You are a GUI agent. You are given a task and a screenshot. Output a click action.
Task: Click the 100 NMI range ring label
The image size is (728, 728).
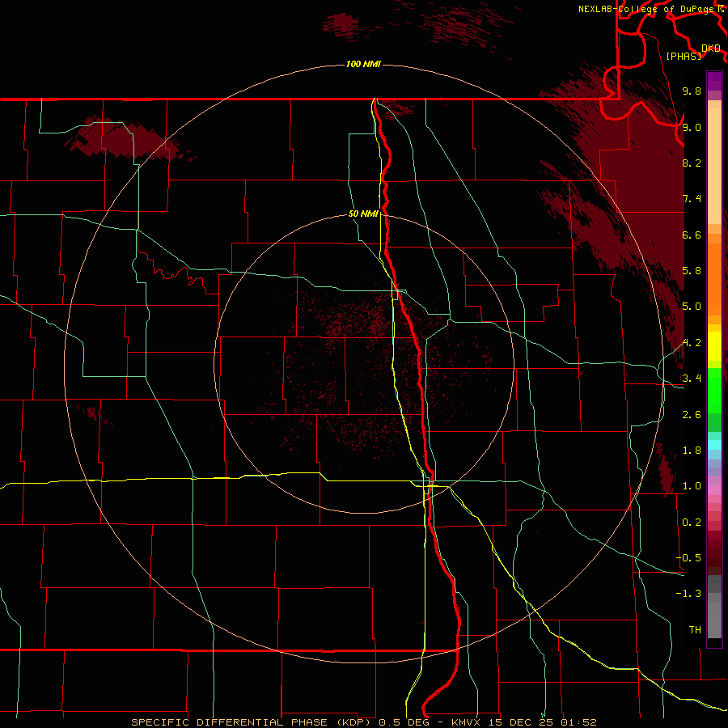click(363, 64)
